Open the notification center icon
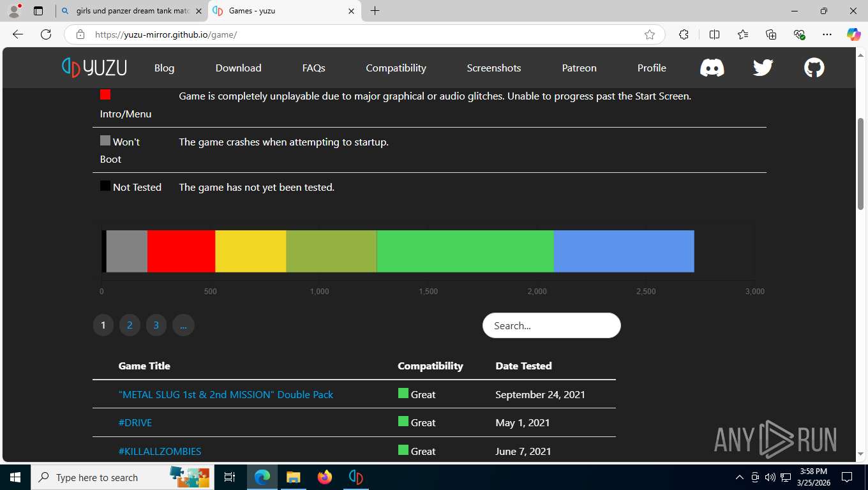The height and width of the screenshot is (490, 868). (847, 477)
